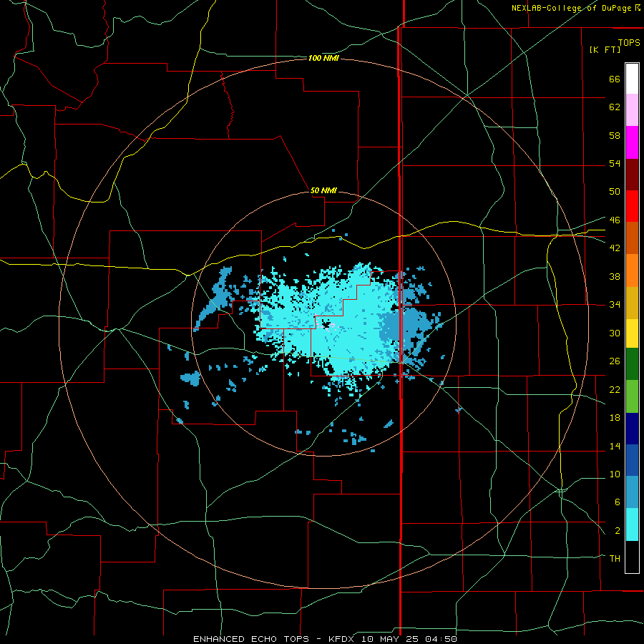Click the gold 38 kft legend swatch

pyautogui.click(x=632, y=303)
